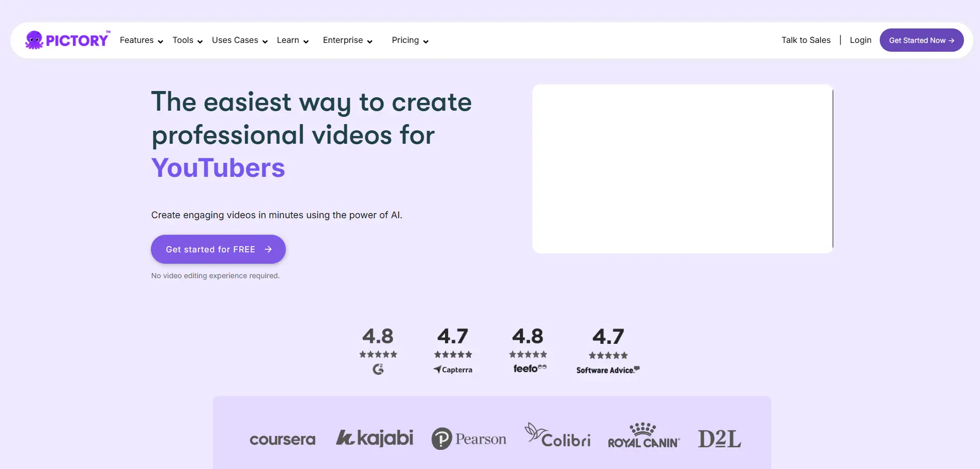Viewport: 980px width, 469px height.
Task: Open the Enterprise menu
Action: 343,40
